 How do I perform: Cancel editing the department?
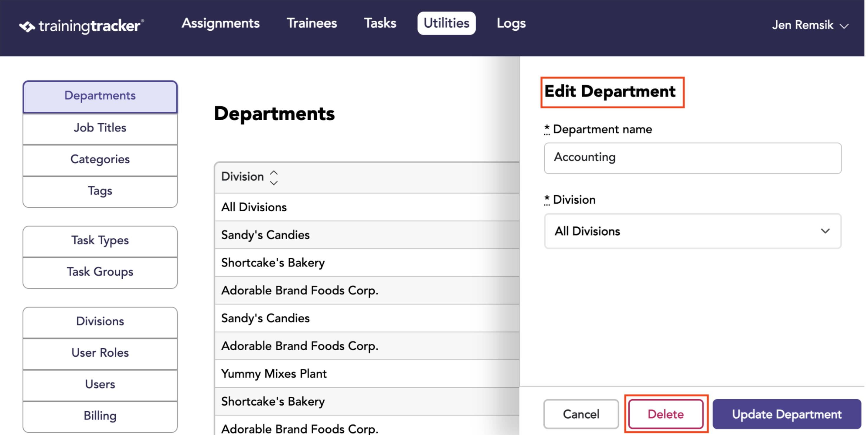coord(581,414)
